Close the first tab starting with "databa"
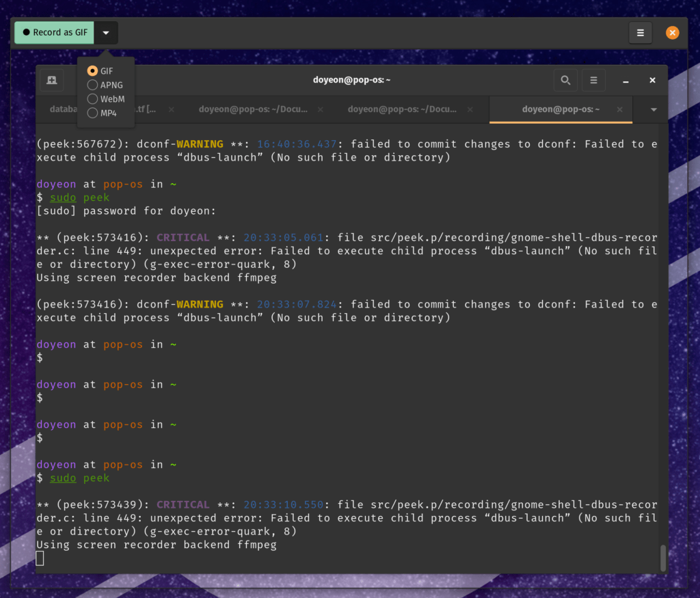The height and width of the screenshot is (598, 700). pyautogui.click(x=171, y=109)
